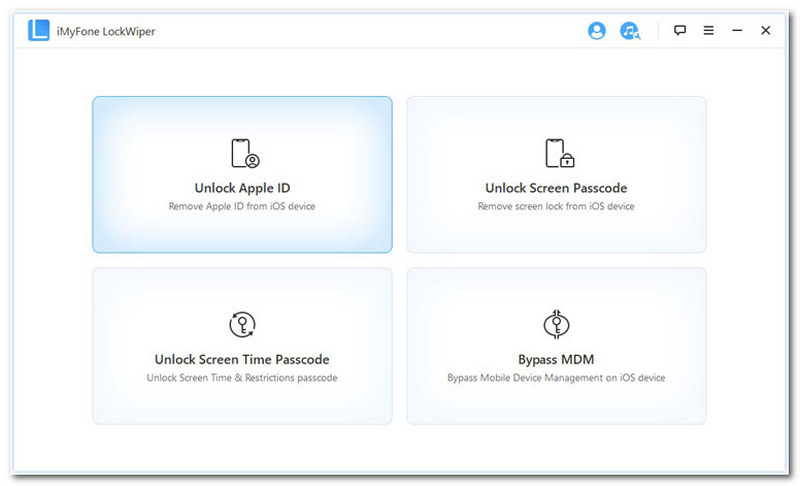Click 'Remove Apple ID from iOS device' text

[x=242, y=206]
